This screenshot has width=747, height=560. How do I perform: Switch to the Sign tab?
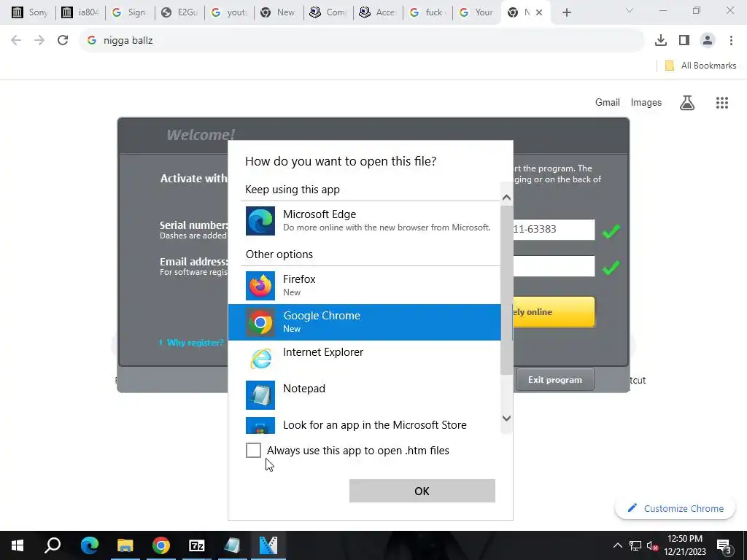(x=130, y=12)
